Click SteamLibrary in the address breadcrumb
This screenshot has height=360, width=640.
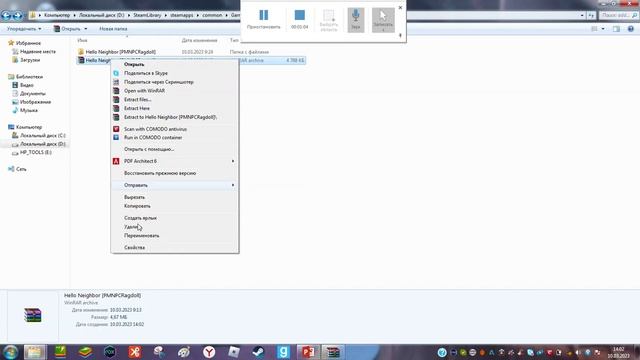click(x=147, y=15)
